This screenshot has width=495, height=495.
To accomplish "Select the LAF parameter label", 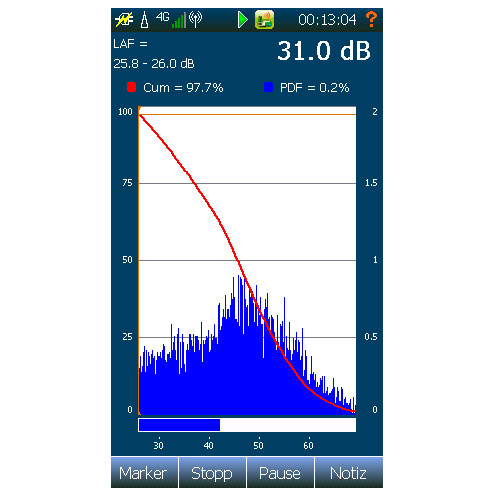I will pyautogui.click(x=130, y=44).
